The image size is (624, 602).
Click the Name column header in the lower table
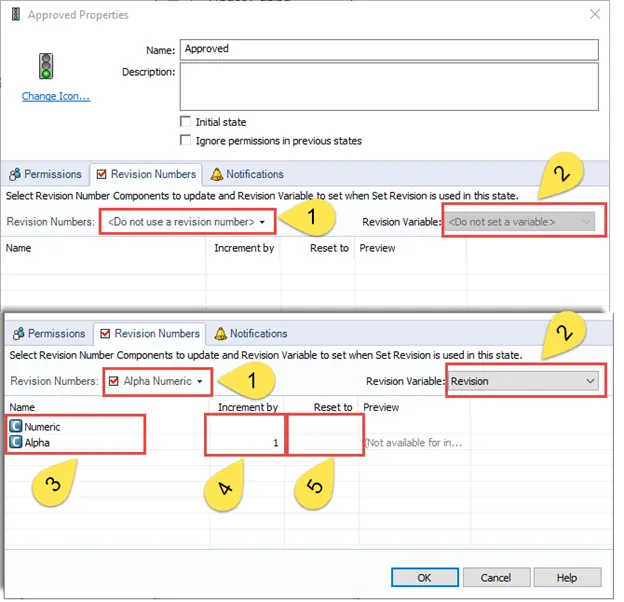tap(22, 407)
